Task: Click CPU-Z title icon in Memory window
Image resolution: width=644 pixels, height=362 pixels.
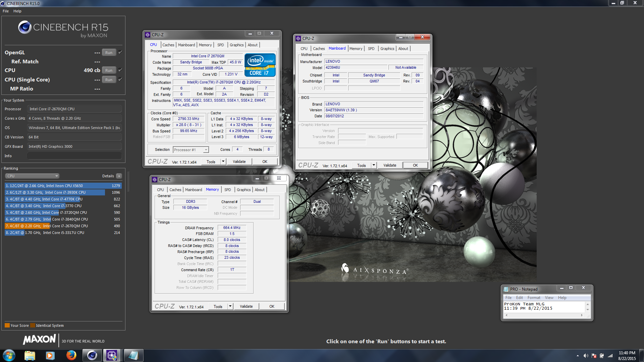Action: pyautogui.click(x=155, y=180)
